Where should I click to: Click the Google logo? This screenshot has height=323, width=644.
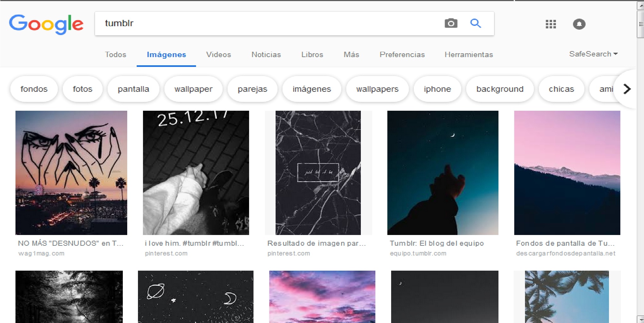(x=46, y=24)
